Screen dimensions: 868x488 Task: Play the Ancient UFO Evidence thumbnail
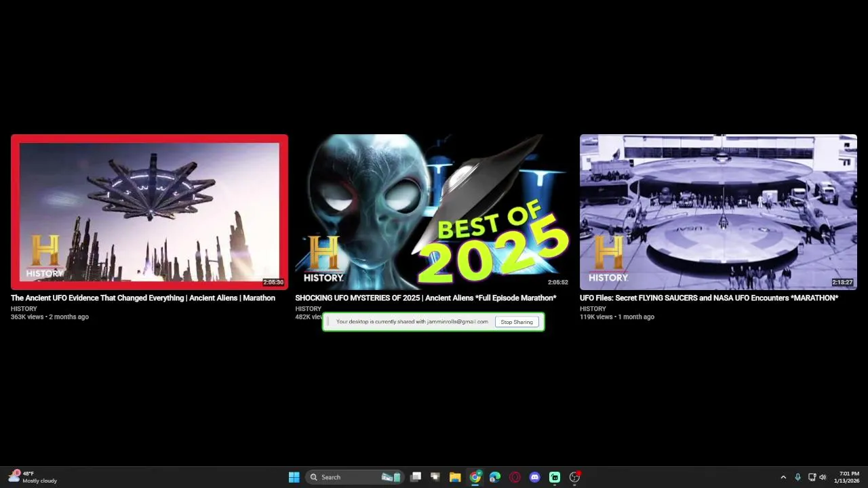coord(149,212)
